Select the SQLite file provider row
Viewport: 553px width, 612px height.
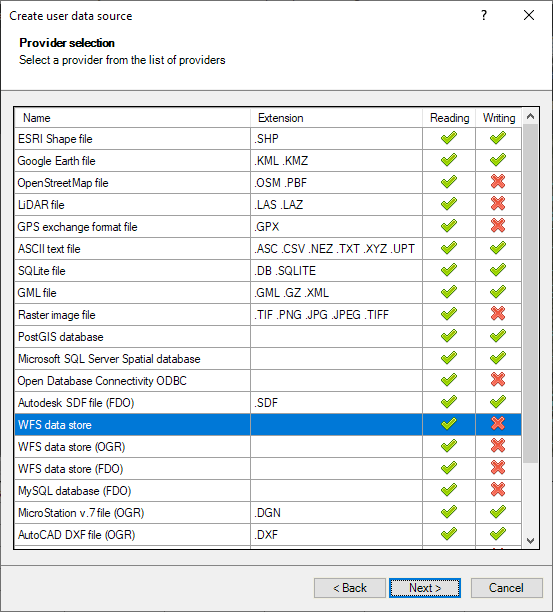click(268, 270)
